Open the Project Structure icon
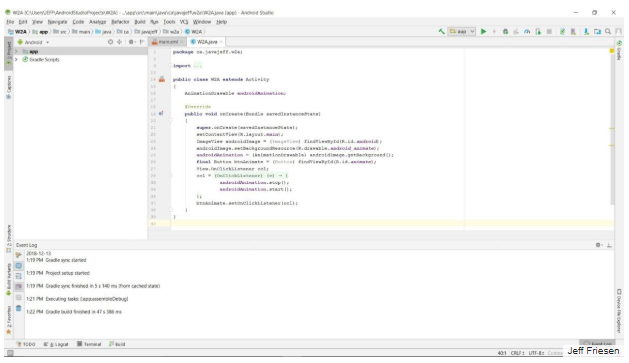 pyautogui.click(x=597, y=31)
